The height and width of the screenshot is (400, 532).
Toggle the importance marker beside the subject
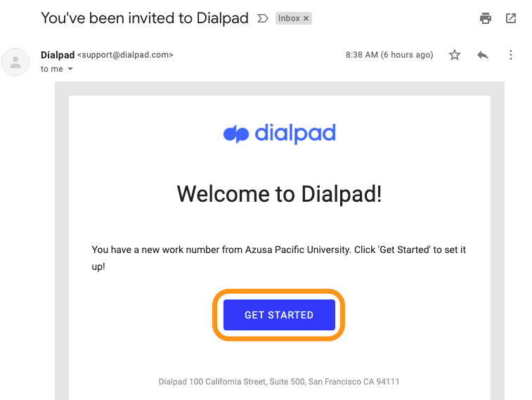pyautogui.click(x=263, y=18)
